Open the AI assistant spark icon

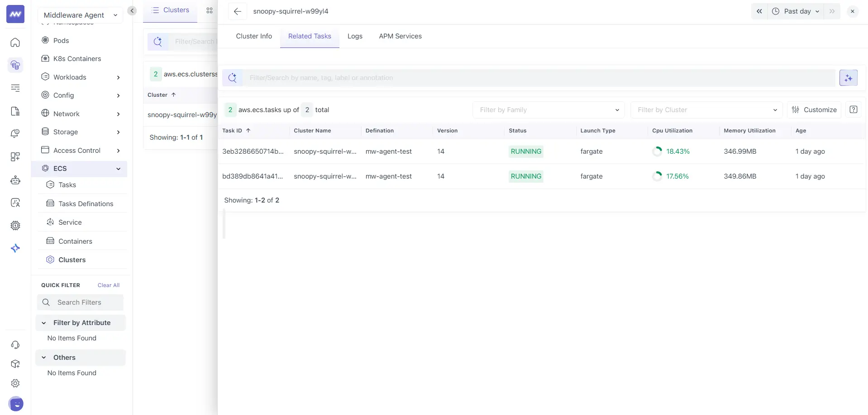click(x=15, y=248)
